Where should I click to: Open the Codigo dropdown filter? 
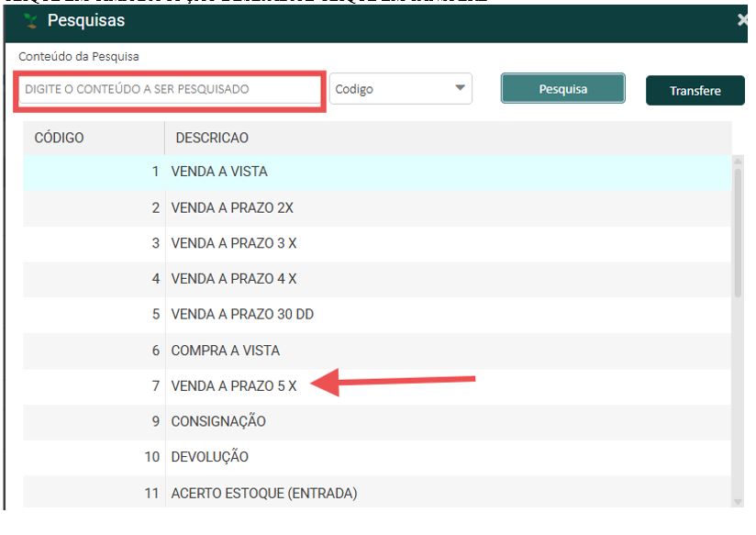[400, 90]
